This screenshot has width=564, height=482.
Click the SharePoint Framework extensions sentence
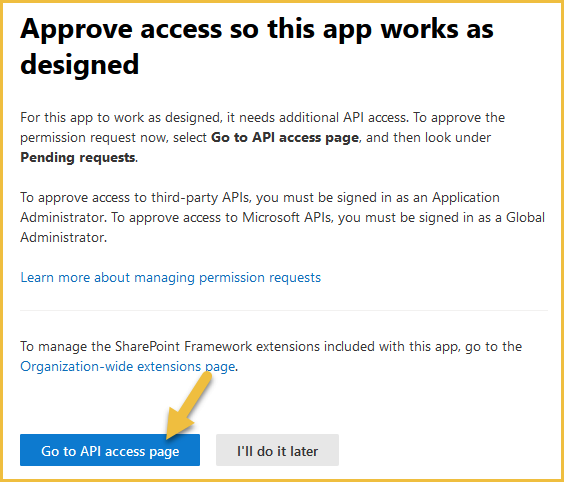point(271,356)
